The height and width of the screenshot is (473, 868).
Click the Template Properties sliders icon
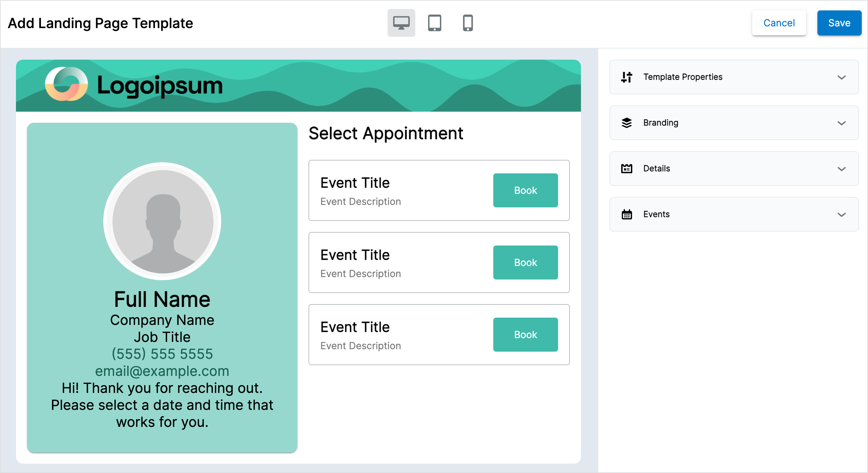pyautogui.click(x=626, y=77)
